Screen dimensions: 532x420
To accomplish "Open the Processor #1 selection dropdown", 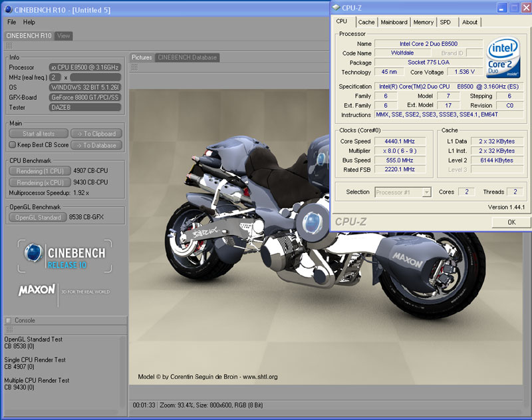I will [x=403, y=192].
